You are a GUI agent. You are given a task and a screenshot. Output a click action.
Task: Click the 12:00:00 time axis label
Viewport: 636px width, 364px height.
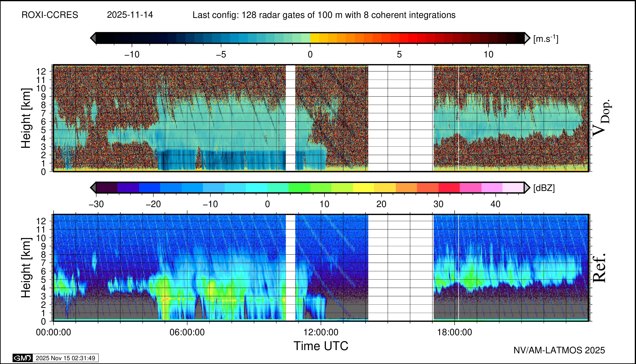pyautogui.click(x=321, y=333)
